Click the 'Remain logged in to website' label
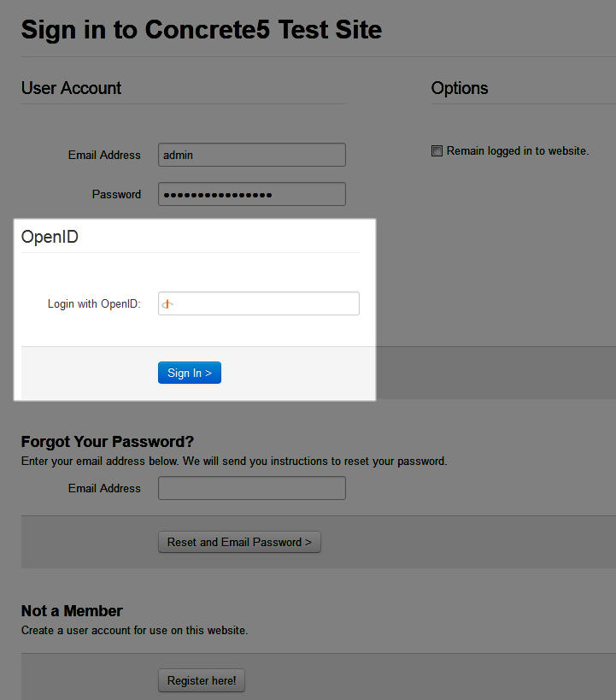This screenshot has width=616, height=700. [x=518, y=151]
